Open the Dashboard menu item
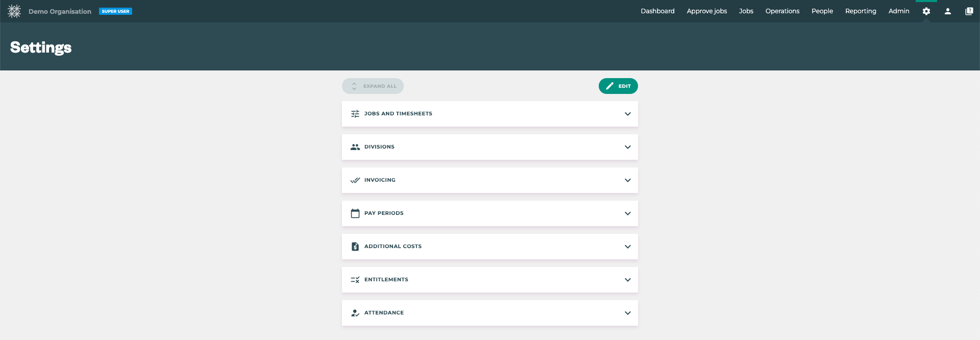This screenshot has width=980, height=340. tap(657, 11)
